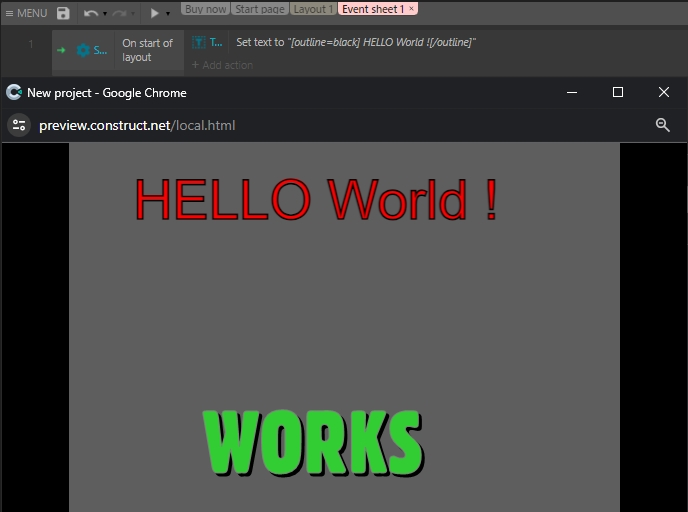
Task: Open the MENU button in Construct
Action: tap(26, 13)
